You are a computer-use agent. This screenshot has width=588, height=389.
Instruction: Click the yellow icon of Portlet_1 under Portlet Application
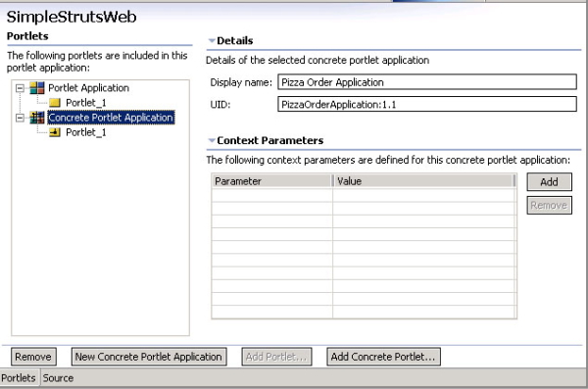pos(55,103)
